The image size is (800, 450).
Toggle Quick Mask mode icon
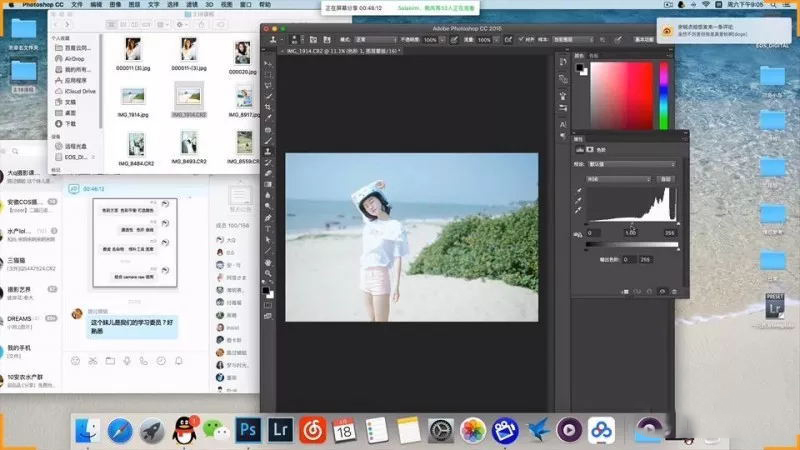[268, 305]
